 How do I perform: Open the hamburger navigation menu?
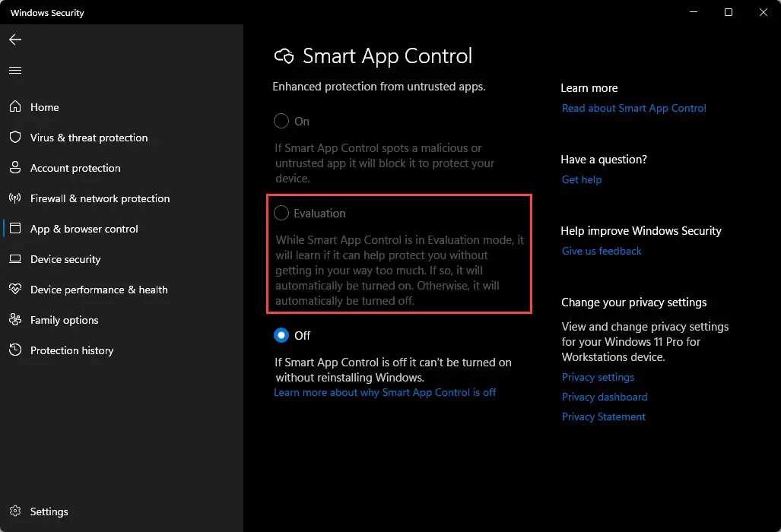point(15,70)
